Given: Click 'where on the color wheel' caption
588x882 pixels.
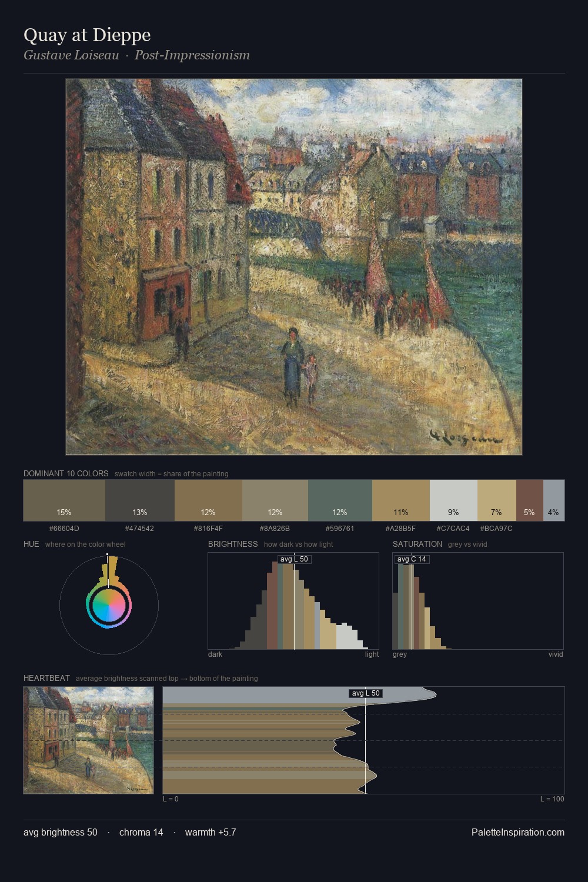Looking at the screenshot, I should (x=85, y=544).
